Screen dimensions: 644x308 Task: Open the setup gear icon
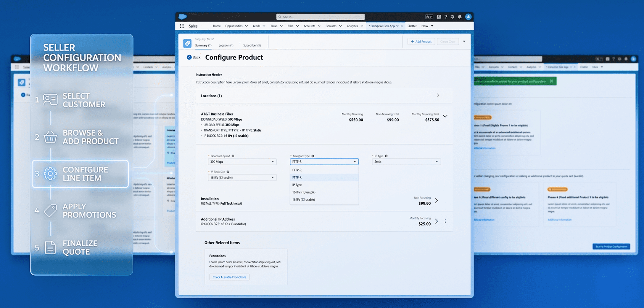click(x=452, y=17)
